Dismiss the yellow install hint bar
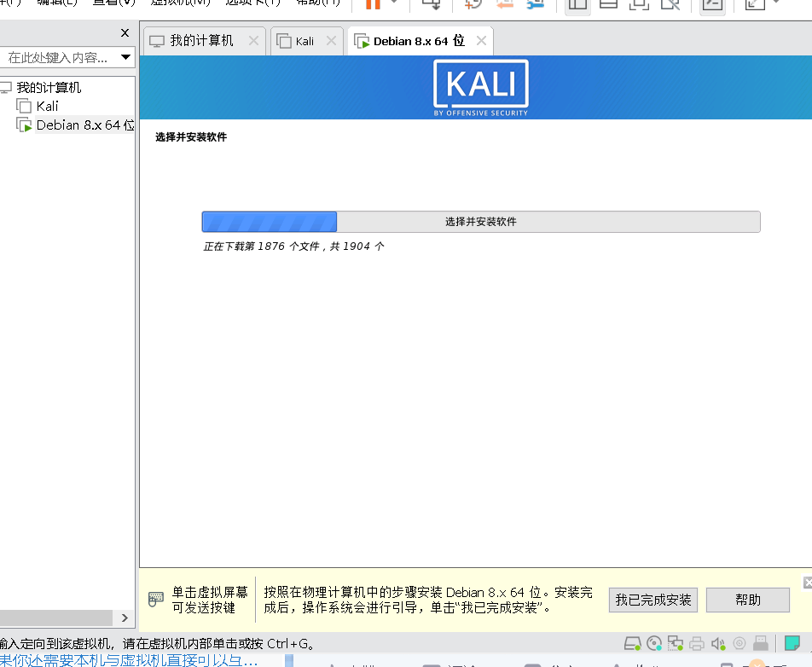 click(808, 583)
